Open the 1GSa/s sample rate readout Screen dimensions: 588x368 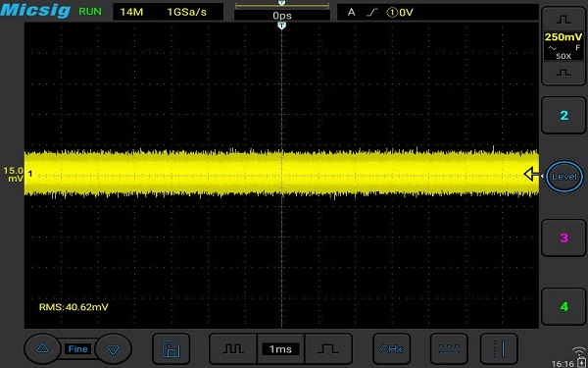click(187, 12)
